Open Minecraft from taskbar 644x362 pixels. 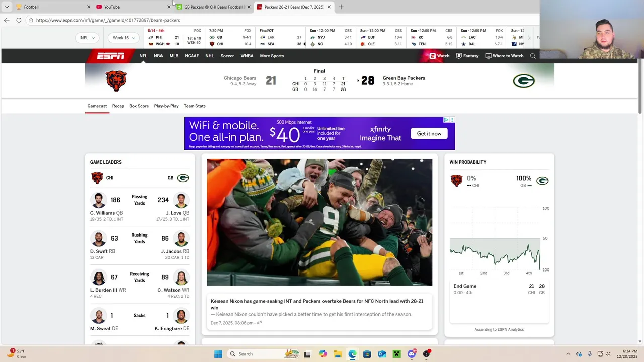397,354
